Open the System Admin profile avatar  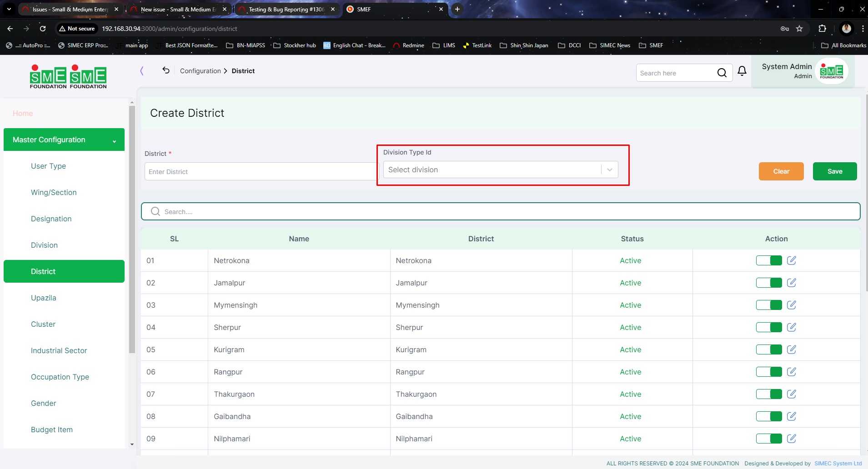832,71
